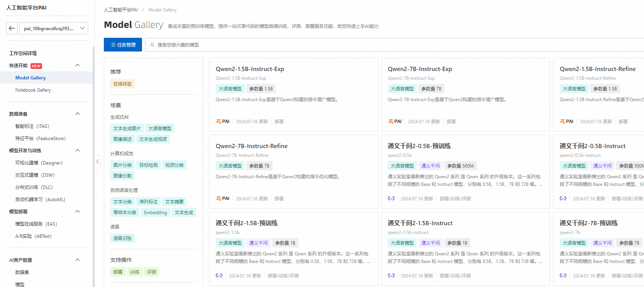Select the 图片分类 filter tag

tap(123, 165)
